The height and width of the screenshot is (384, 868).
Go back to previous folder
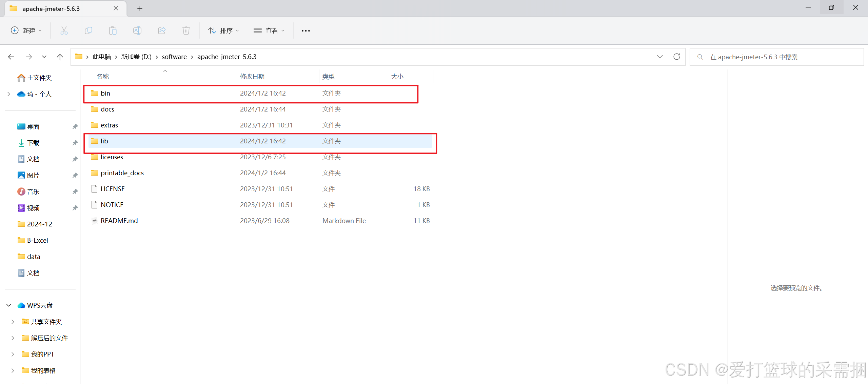11,57
